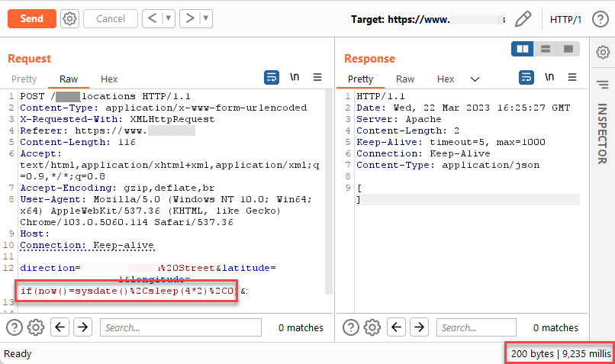Viewport: 615px width, 364px height.
Task: Click the Ready status text
Action: (18, 354)
